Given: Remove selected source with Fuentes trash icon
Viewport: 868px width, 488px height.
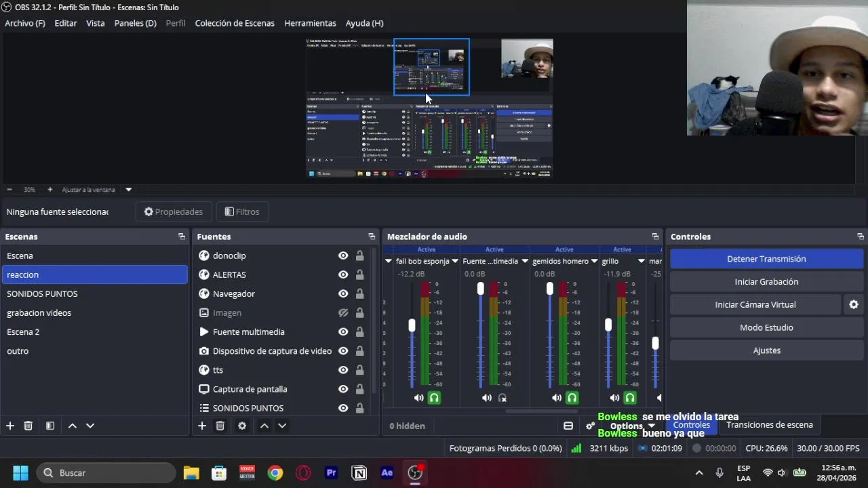Looking at the screenshot, I should coord(220,426).
